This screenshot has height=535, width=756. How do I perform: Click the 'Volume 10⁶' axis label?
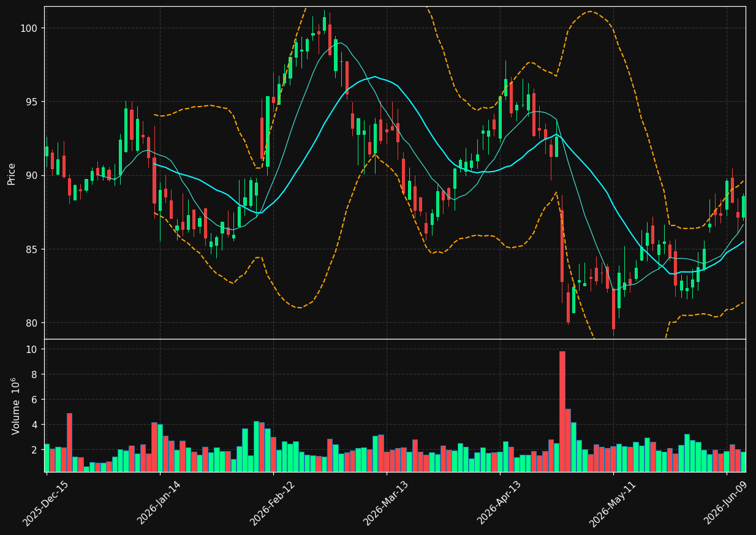[15, 406]
